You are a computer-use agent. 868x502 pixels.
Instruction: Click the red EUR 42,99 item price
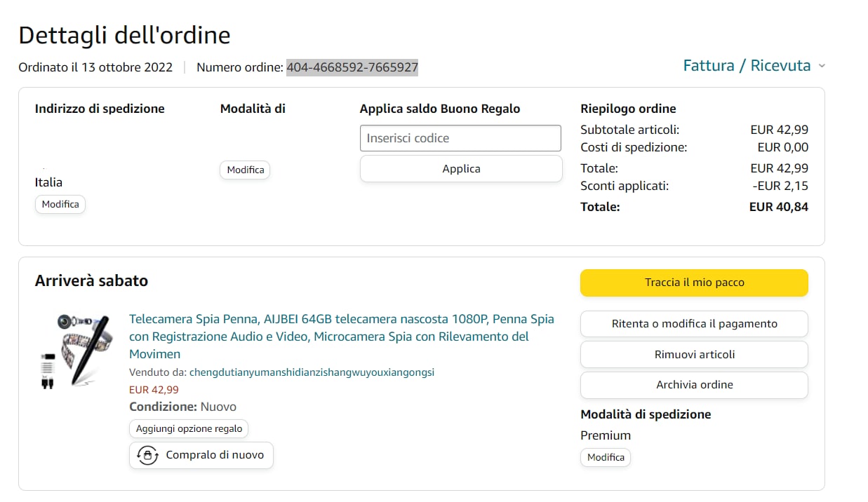coord(154,390)
